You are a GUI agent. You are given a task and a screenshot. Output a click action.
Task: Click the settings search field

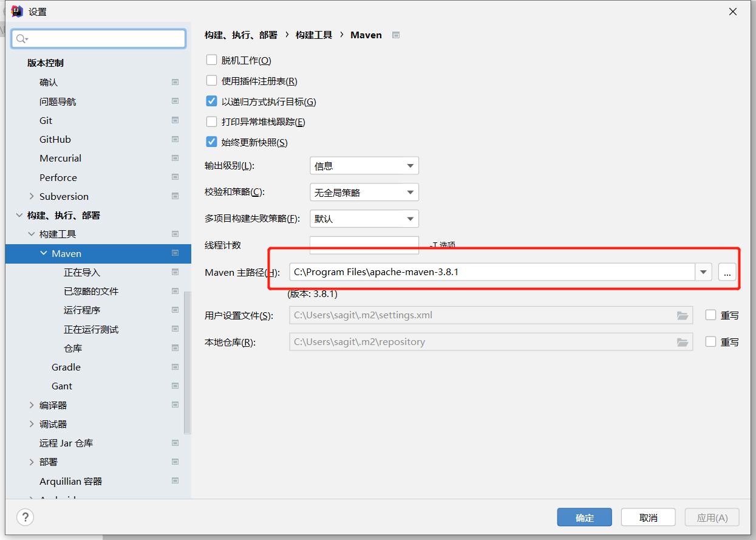click(98, 39)
